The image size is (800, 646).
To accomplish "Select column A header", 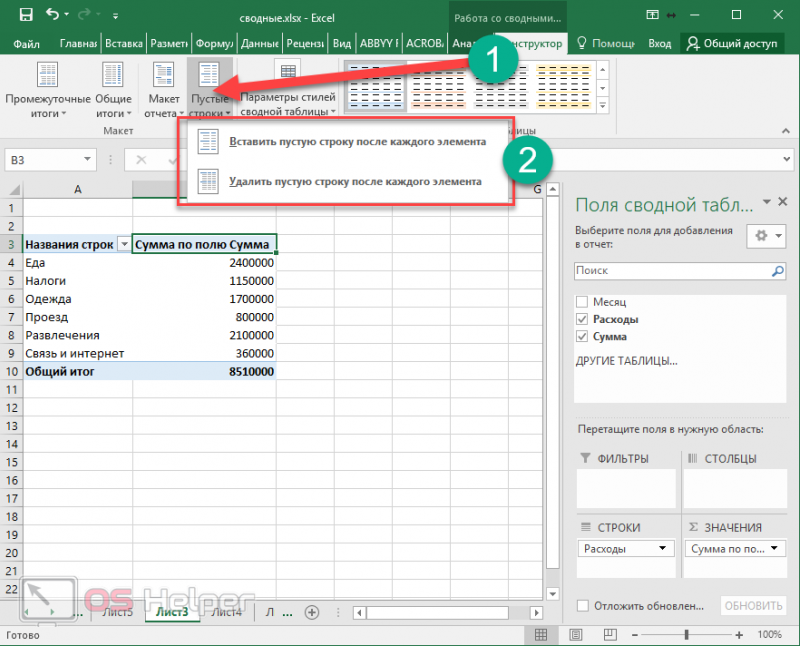I will point(78,189).
